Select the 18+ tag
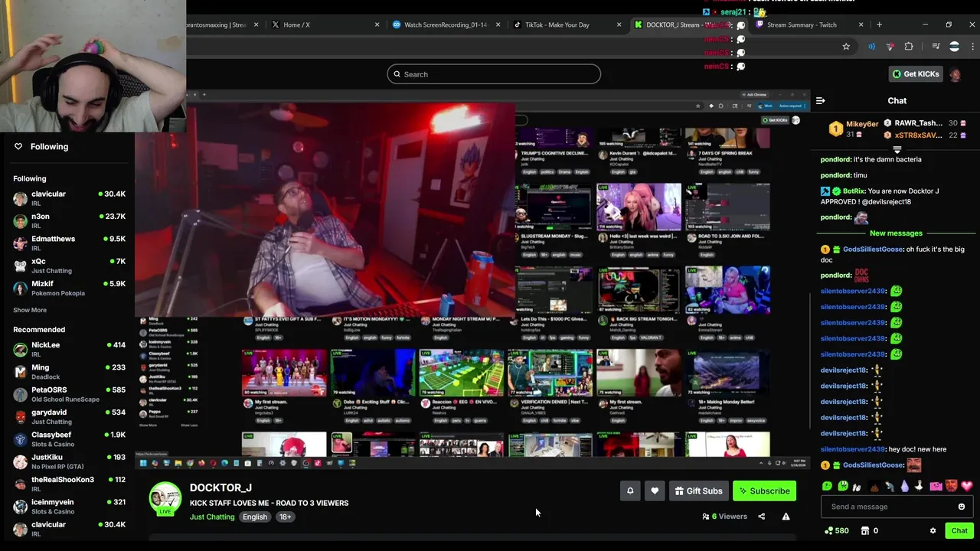Image resolution: width=980 pixels, height=551 pixels. coord(285,517)
